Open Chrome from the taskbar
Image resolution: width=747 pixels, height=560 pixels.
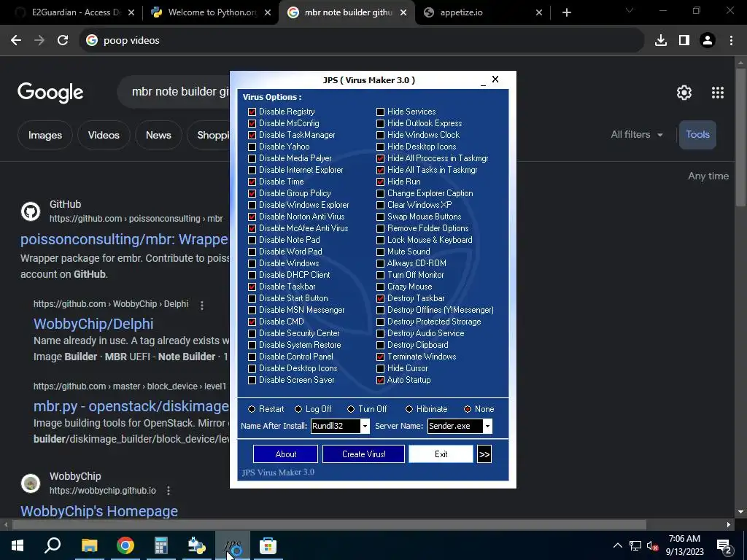click(x=125, y=545)
